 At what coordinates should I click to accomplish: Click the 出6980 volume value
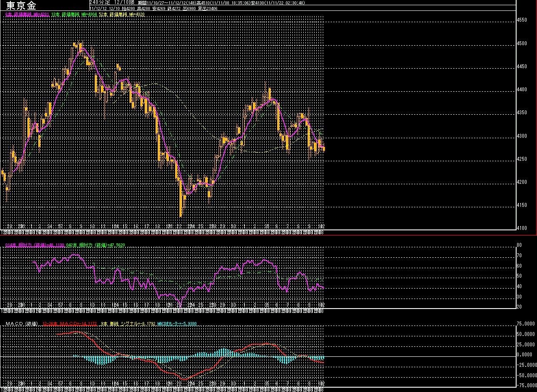[189, 8]
